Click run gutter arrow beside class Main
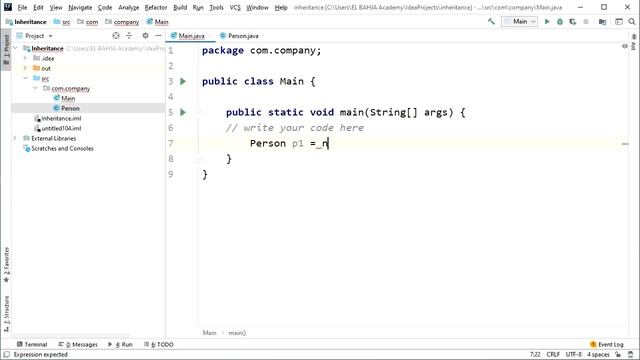640x360 pixels. tap(183, 81)
